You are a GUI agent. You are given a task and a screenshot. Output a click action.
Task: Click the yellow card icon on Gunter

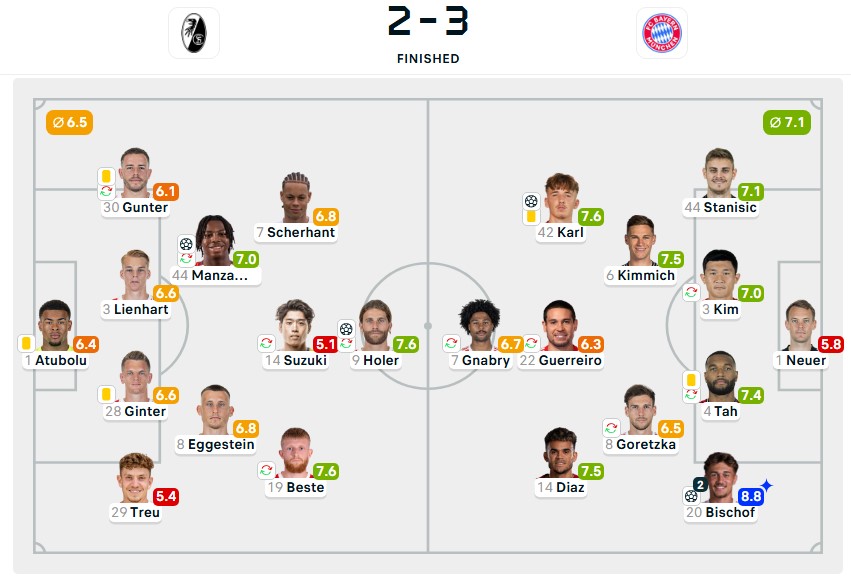pyautogui.click(x=106, y=175)
